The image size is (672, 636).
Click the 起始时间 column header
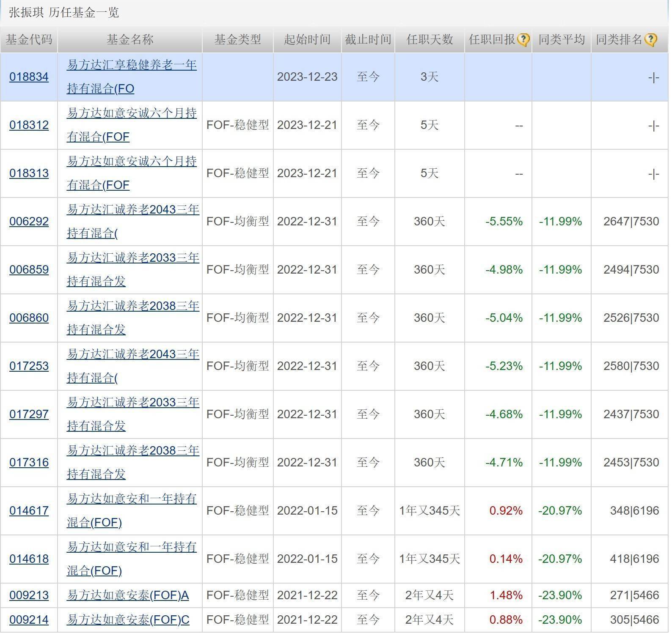point(307,40)
